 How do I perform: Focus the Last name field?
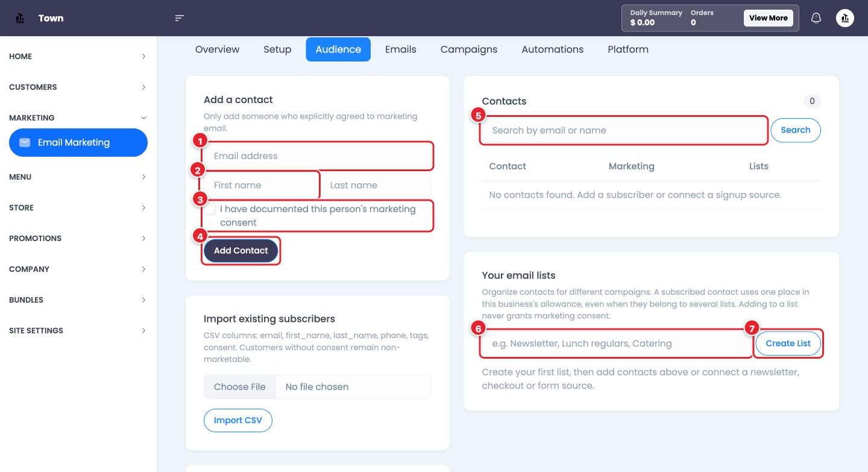(x=376, y=185)
